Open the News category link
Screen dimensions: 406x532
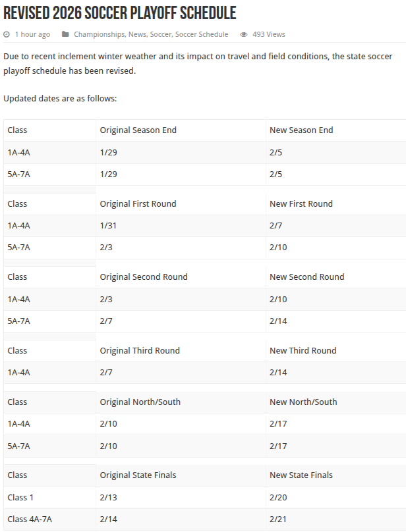[138, 34]
